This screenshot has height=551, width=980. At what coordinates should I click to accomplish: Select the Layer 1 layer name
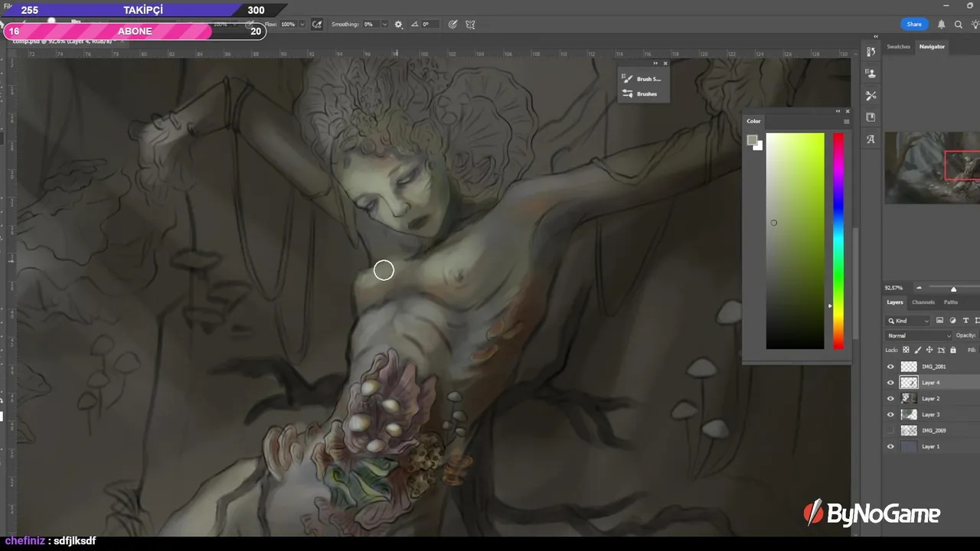pos(930,446)
